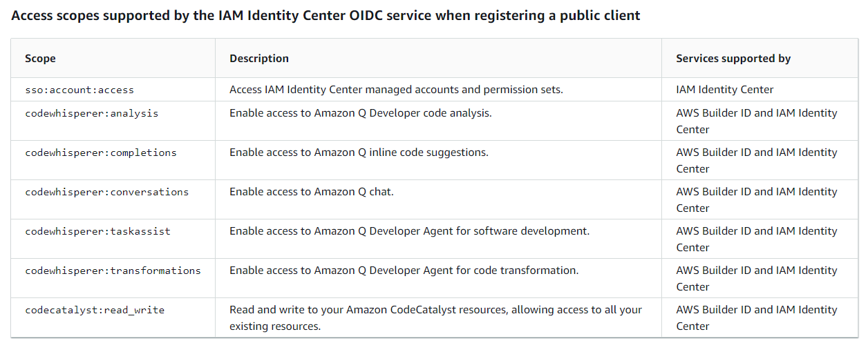Viewport: 868px width, 343px height.
Task: Click the codewhisperer:taskassist scope entry
Action: [x=97, y=231]
